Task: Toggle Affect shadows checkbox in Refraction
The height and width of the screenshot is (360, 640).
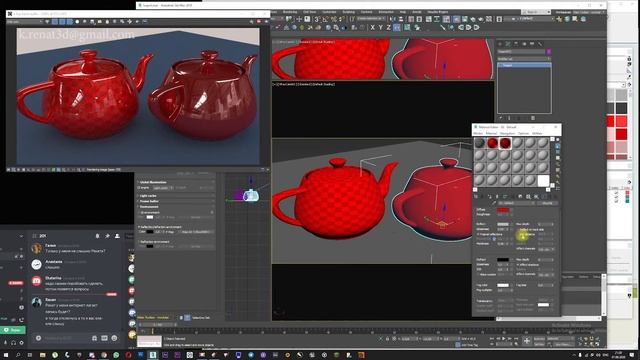Action: 518,264
